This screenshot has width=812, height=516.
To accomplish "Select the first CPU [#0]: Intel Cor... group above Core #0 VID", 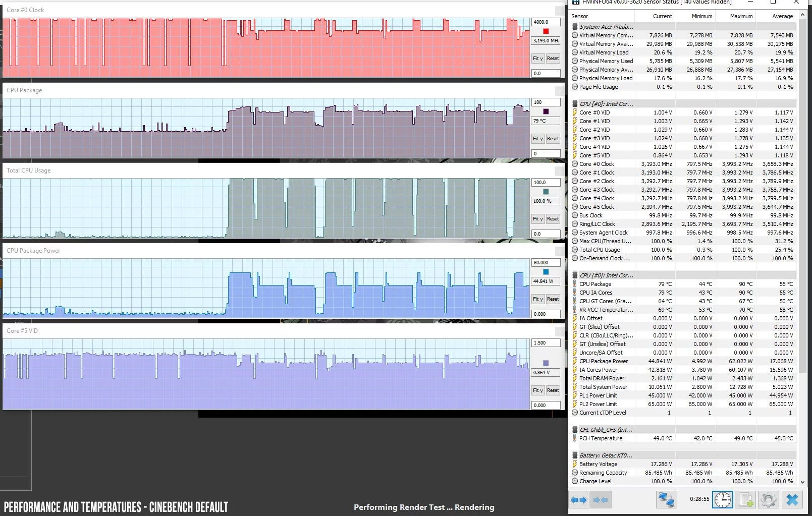I will click(683, 104).
